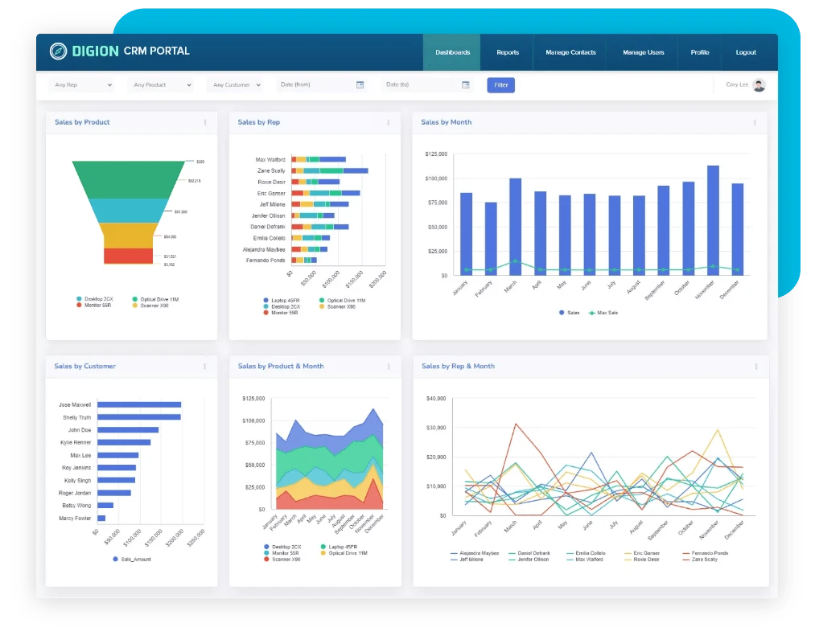Toggle Sale_Amount legend in customer chart
815x644 pixels.
132,559
